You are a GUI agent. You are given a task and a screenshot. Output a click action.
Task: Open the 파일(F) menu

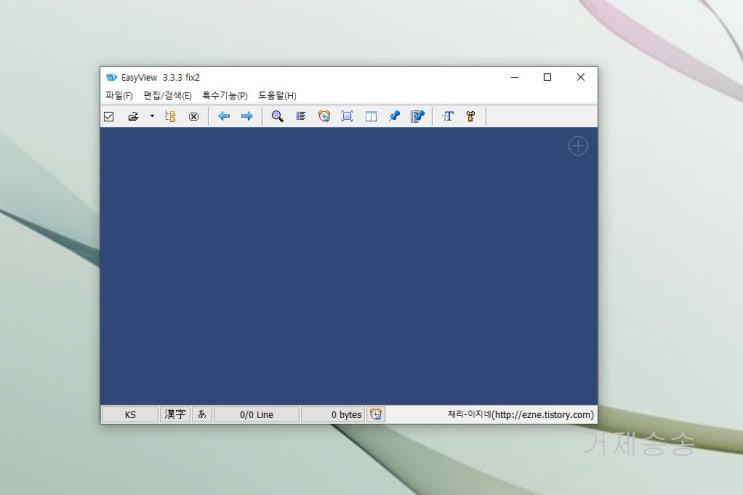click(119, 96)
